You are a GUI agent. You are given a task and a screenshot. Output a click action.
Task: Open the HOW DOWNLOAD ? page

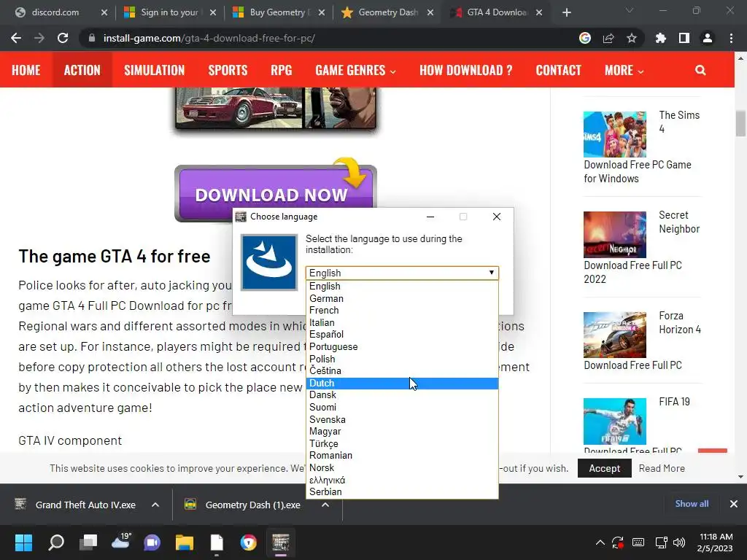point(466,71)
